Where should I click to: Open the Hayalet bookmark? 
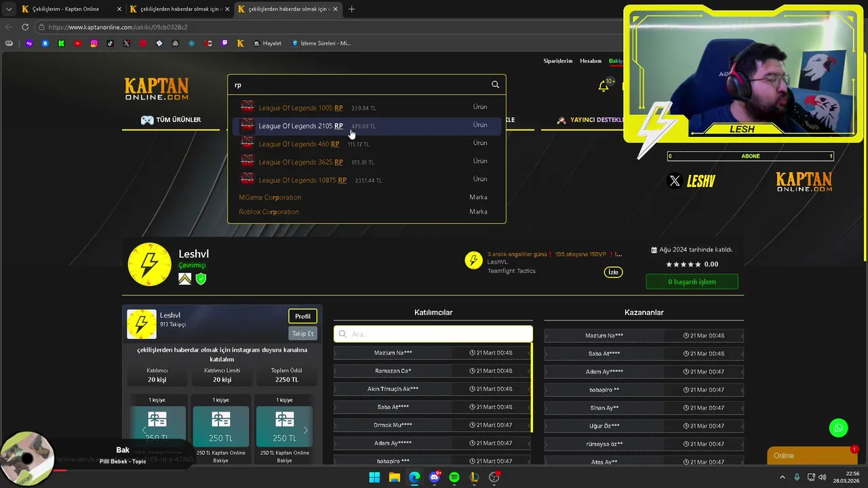pyautogui.click(x=267, y=43)
